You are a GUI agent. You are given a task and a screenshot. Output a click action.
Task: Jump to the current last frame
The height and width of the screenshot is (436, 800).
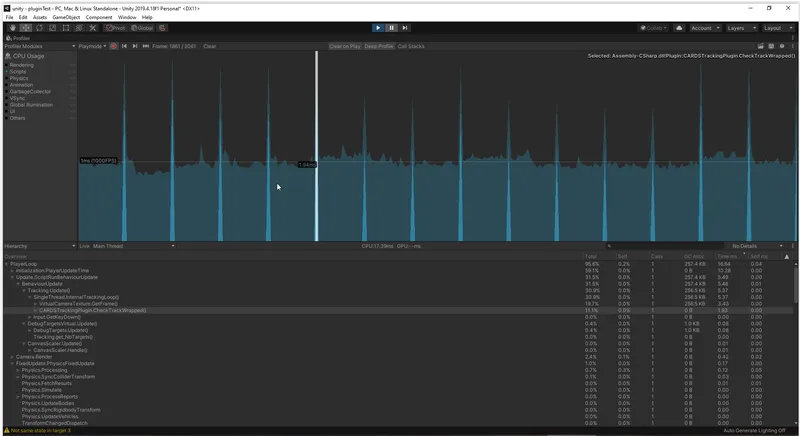tap(145, 46)
